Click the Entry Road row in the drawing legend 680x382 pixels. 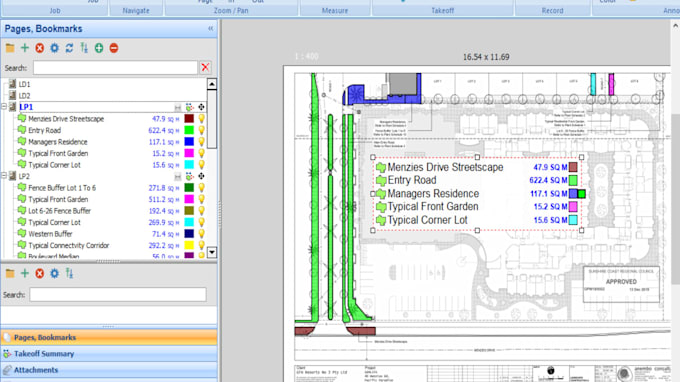click(x=477, y=180)
